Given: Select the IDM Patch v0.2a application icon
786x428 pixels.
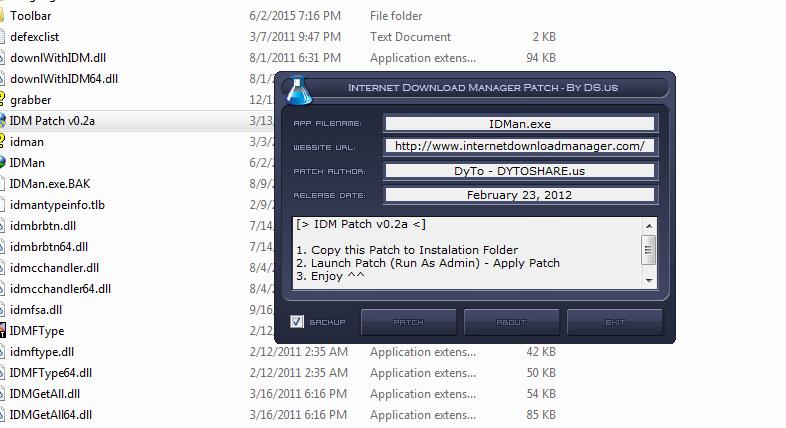Looking at the screenshot, I should coord(2,121).
